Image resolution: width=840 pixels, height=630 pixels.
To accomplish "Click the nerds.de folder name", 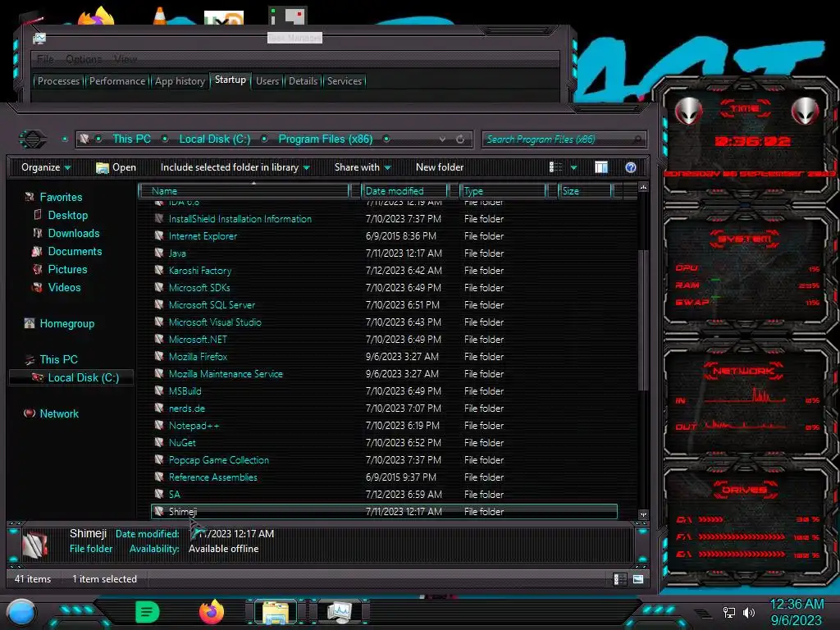I will click(x=186, y=409).
